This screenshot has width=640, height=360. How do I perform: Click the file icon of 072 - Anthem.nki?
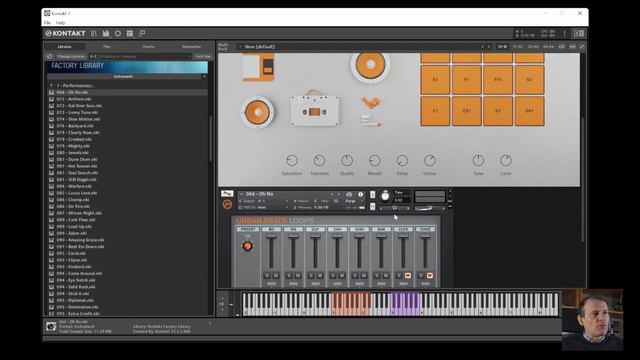click(51, 99)
